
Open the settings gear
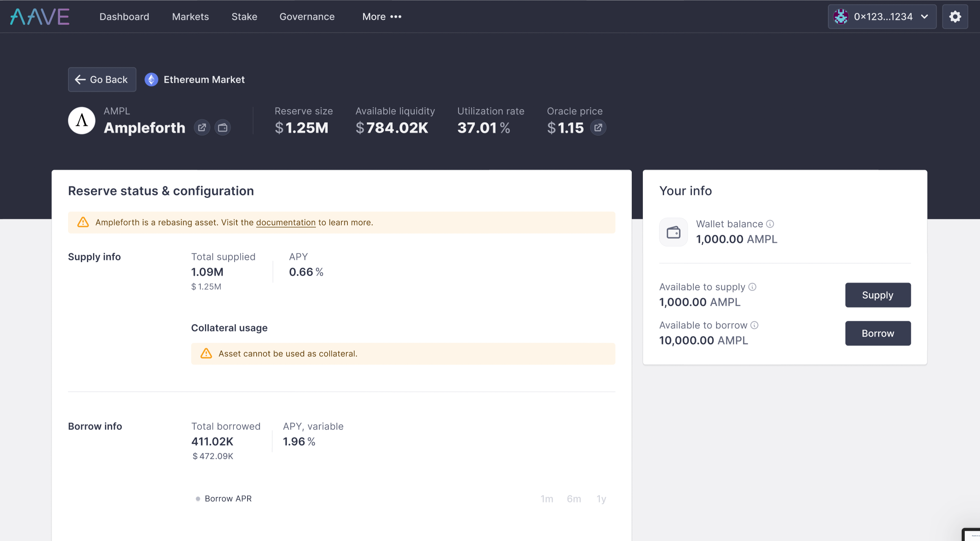(955, 16)
